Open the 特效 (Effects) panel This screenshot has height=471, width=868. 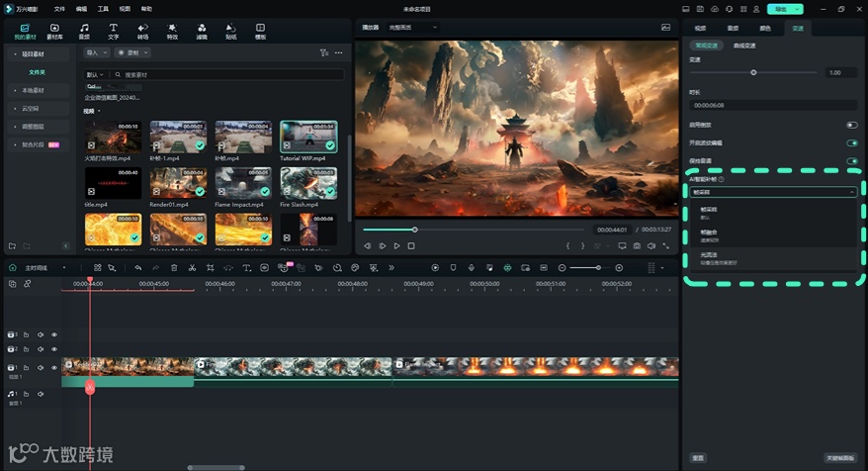tap(172, 31)
